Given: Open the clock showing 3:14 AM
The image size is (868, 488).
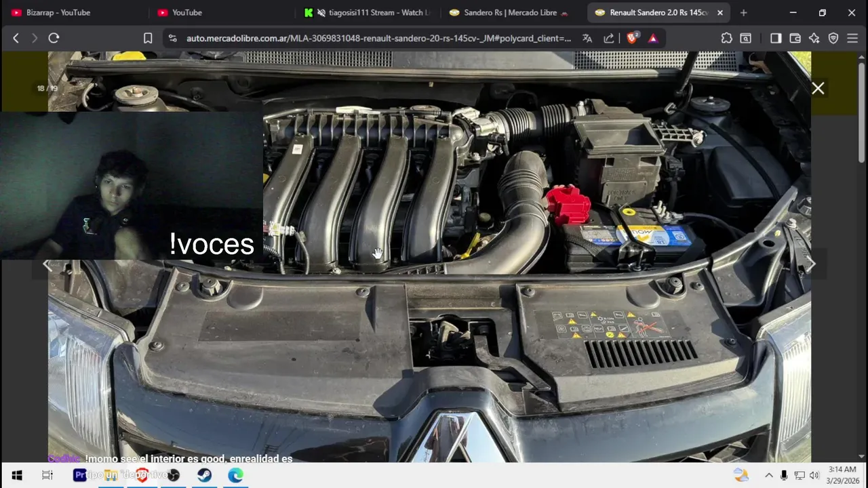Looking at the screenshot, I should pyautogui.click(x=842, y=475).
